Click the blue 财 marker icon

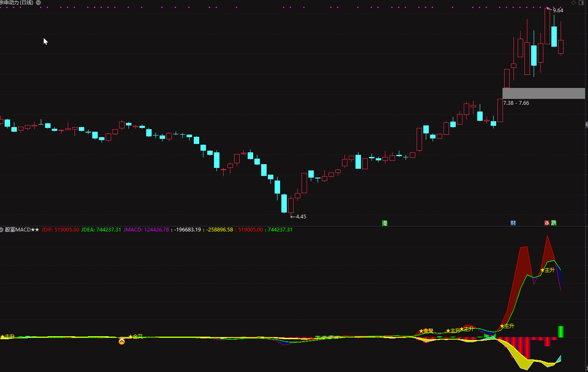click(513, 223)
